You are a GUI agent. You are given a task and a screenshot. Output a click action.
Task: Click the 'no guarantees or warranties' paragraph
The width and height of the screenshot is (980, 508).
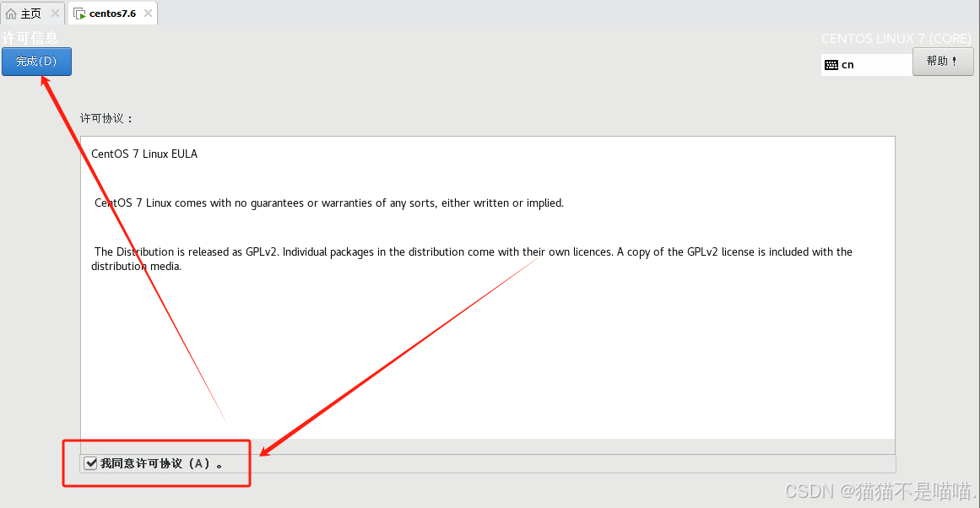tap(328, 203)
